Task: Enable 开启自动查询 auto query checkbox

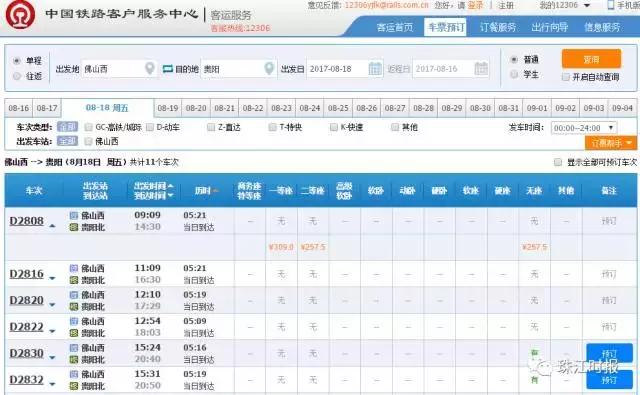Action: tap(566, 77)
